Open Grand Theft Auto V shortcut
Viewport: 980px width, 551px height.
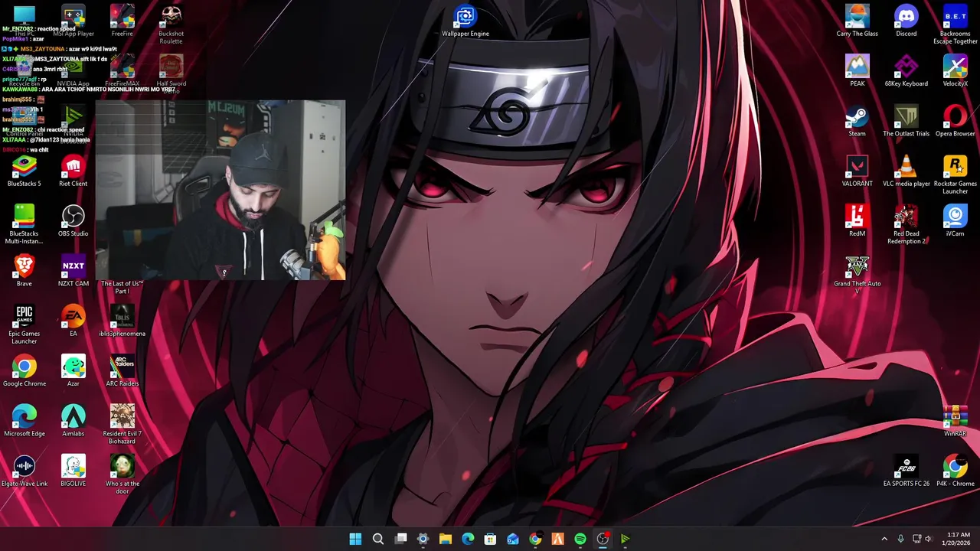click(x=857, y=275)
